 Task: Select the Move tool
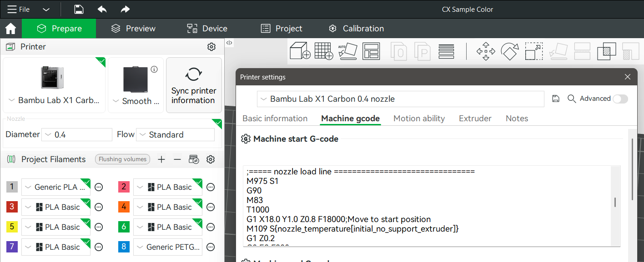coord(486,51)
